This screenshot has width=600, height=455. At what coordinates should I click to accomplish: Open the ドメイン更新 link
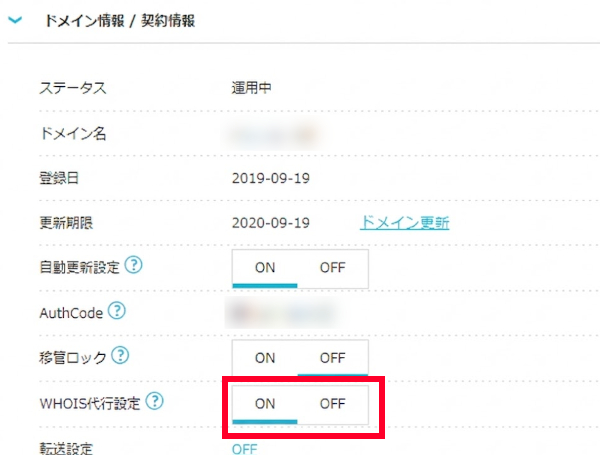click(404, 222)
